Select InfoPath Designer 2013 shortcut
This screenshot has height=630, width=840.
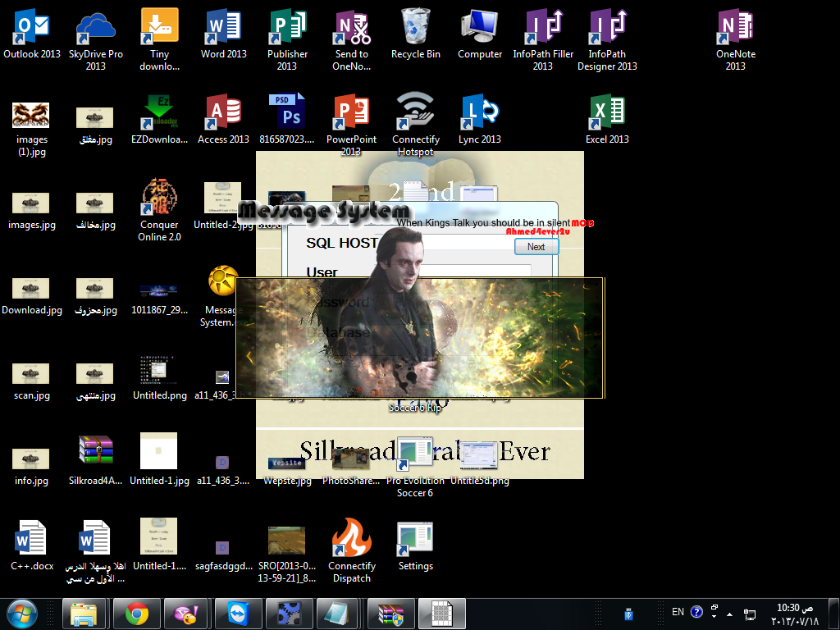coord(607,26)
